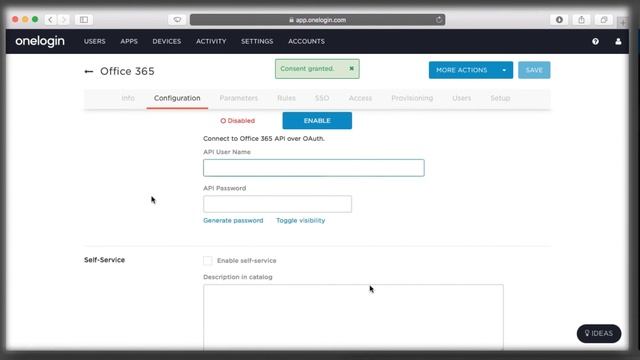Switch to the Info tab
The width and height of the screenshot is (640, 360).
pyautogui.click(x=128, y=98)
